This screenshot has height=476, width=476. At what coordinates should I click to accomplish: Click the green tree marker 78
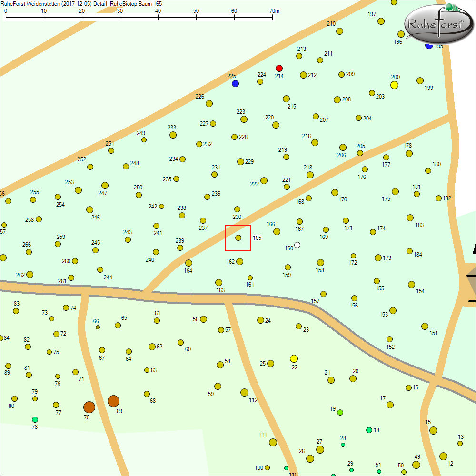point(35,419)
